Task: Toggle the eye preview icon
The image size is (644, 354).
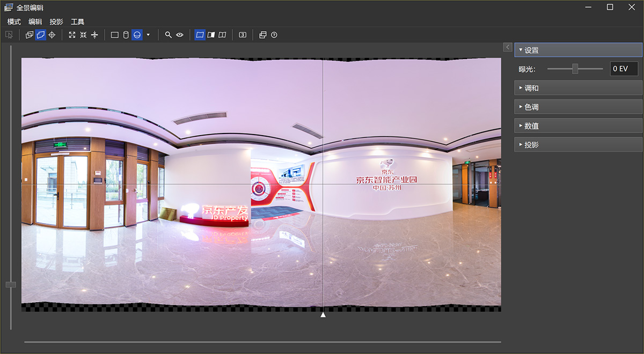Action: [x=180, y=35]
